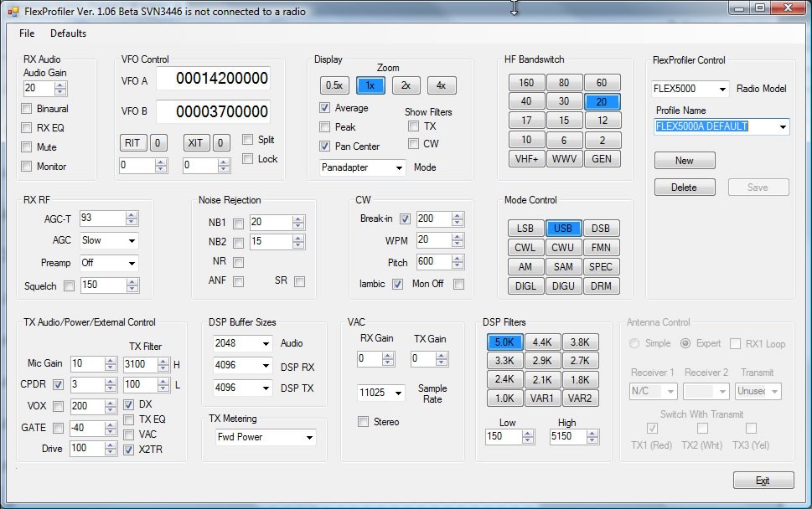
Task: Enable the Split checkbox
Action: 247,140
